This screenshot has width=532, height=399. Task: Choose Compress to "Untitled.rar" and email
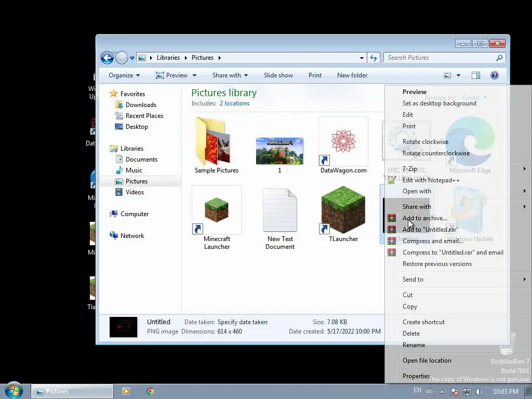(x=453, y=252)
